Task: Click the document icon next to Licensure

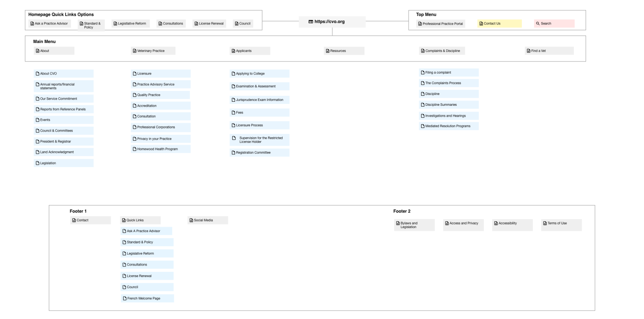Action: tap(134, 74)
